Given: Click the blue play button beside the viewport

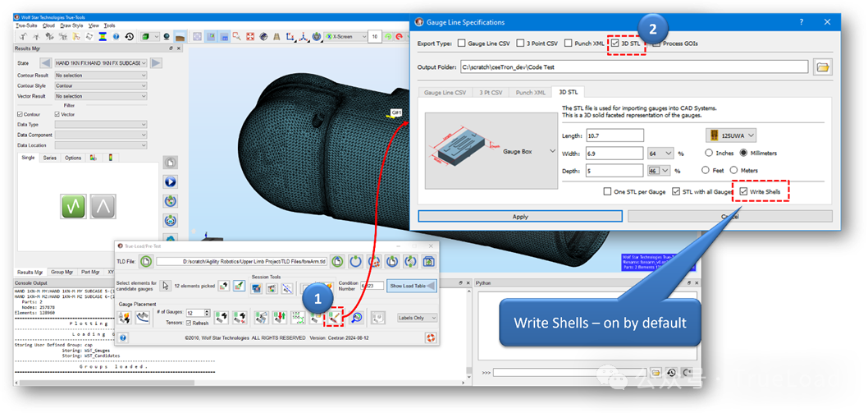Looking at the screenshot, I should (171, 181).
